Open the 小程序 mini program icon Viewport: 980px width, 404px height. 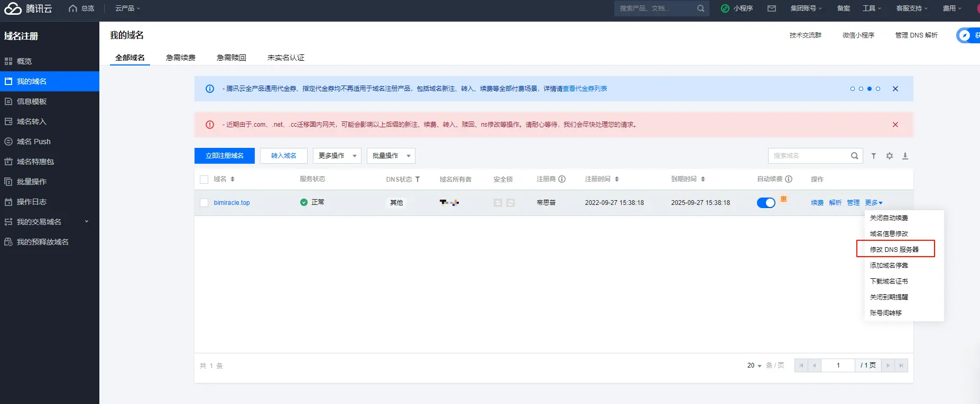pyautogui.click(x=725, y=8)
